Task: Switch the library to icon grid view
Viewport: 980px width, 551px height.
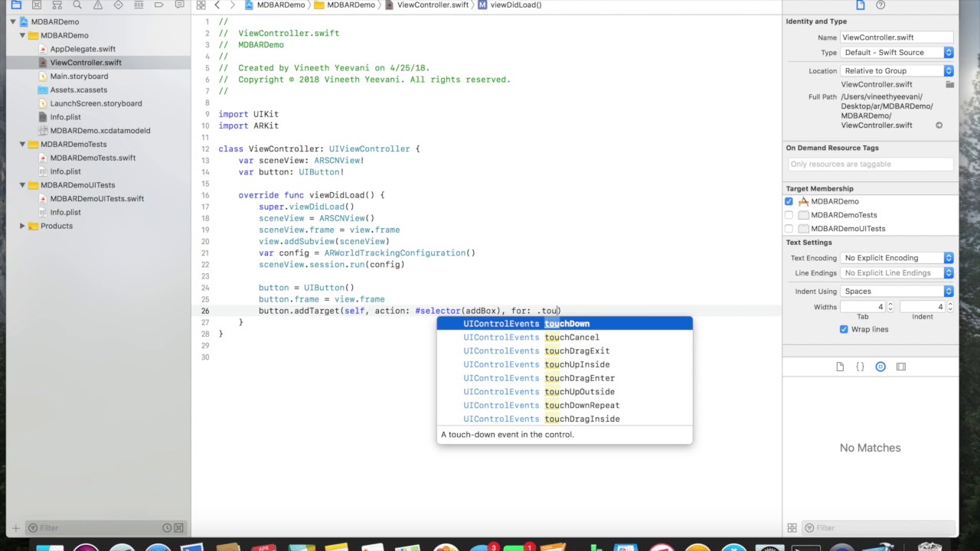Action: click(x=792, y=527)
